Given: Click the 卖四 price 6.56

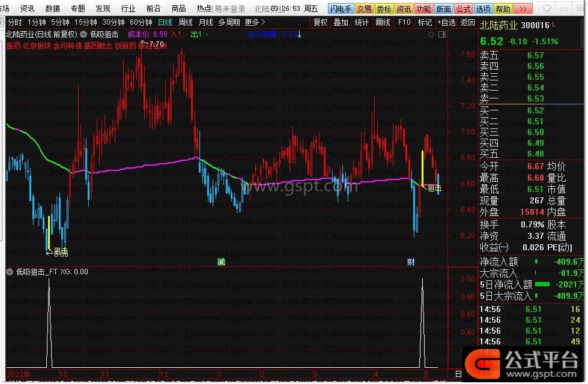Looking at the screenshot, I should pyautogui.click(x=536, y=67).
